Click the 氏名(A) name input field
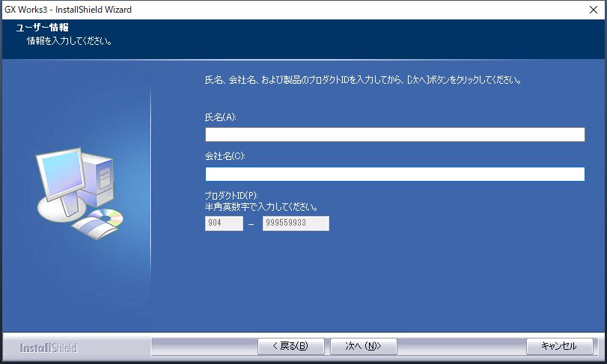The height and width of the screenshot is (364, 607). [394, 135]
